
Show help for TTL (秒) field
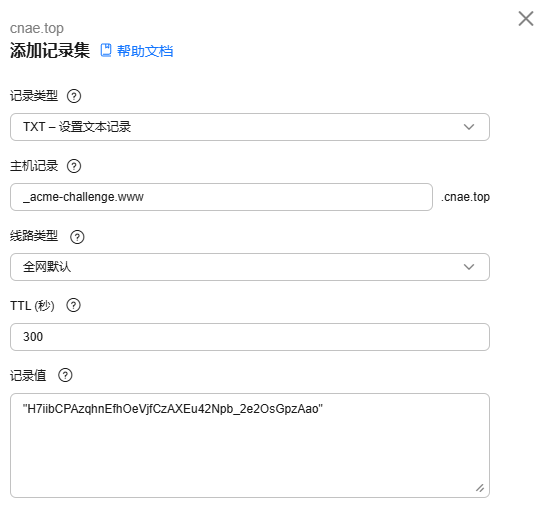73,306
